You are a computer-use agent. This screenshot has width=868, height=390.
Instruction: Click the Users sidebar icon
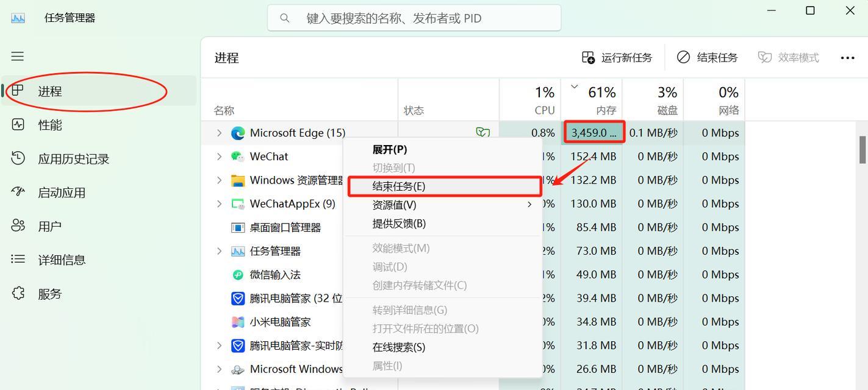click(18, 226)
